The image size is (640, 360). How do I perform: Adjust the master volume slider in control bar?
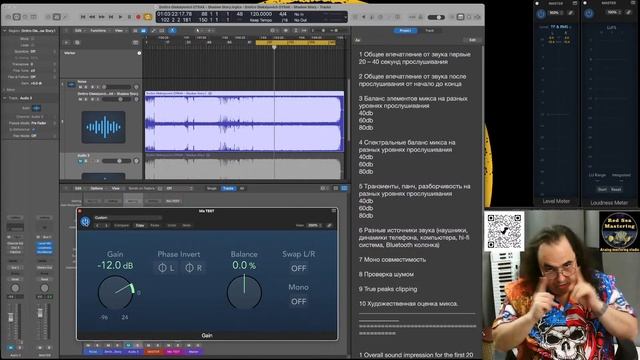[x=436, y=17]
